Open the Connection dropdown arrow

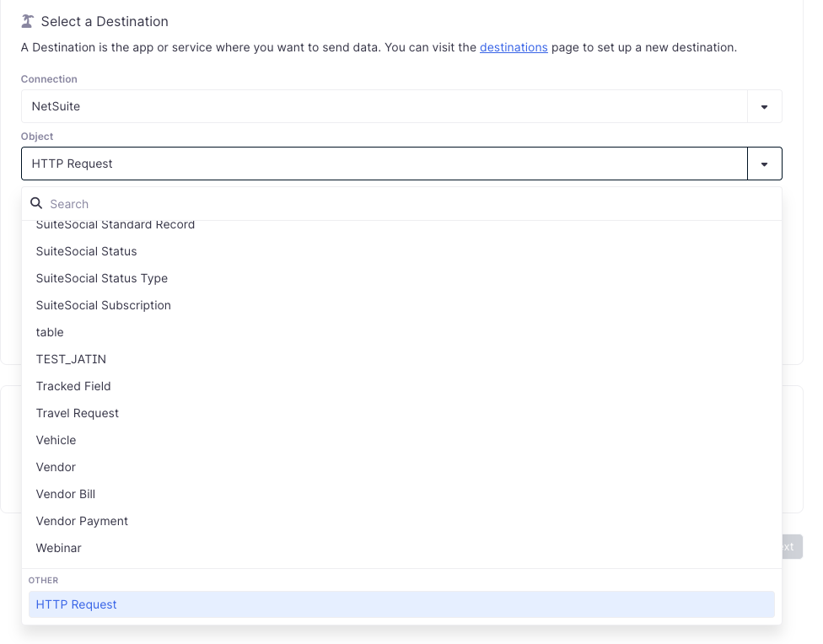pyautogui.click(x=764, y=107)
